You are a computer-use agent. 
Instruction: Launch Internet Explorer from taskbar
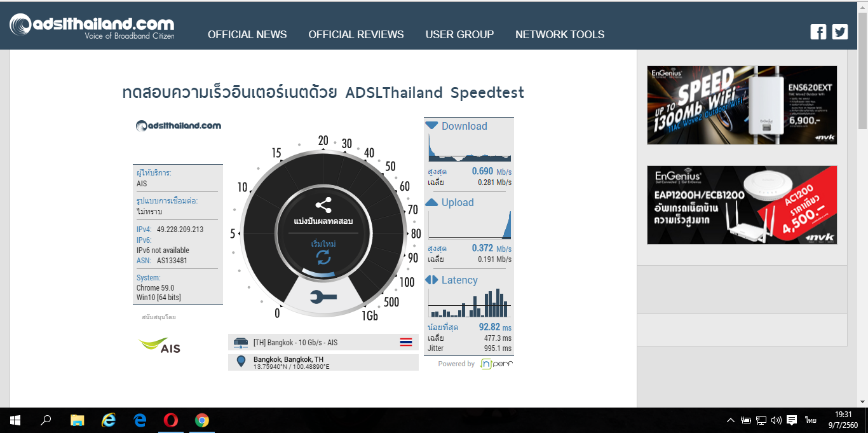click(x=109, y=420)
